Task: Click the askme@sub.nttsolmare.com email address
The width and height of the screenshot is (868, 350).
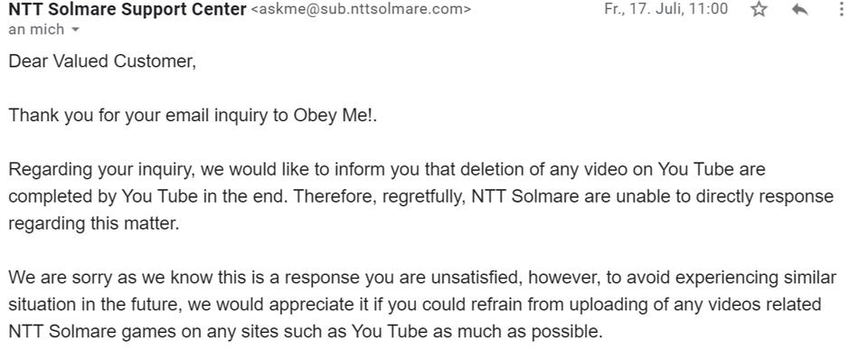Action: [362, 9]
